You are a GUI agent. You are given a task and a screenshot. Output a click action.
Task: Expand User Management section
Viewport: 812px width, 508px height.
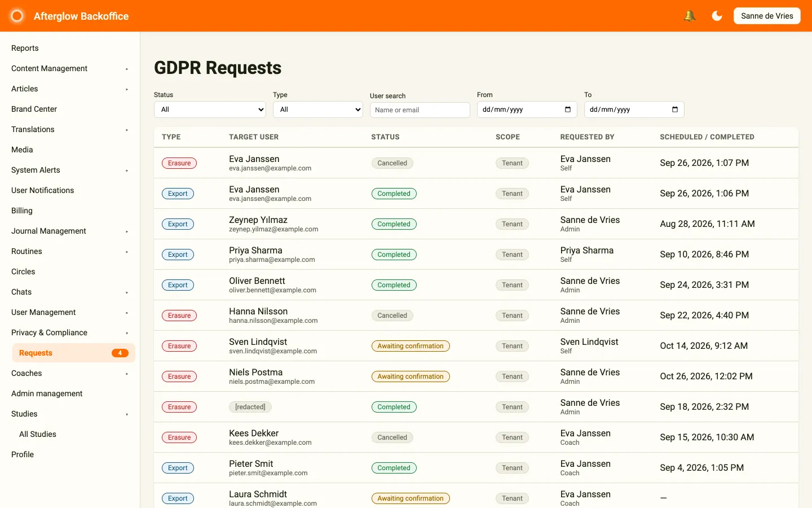[x=70, y=312]
